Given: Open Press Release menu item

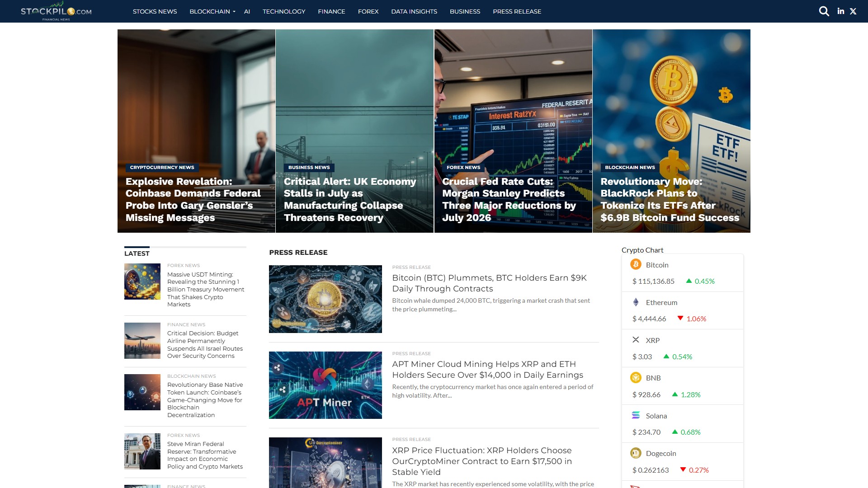Looking at the screenshot, I should pyautogui.click(x=517, y=11).
